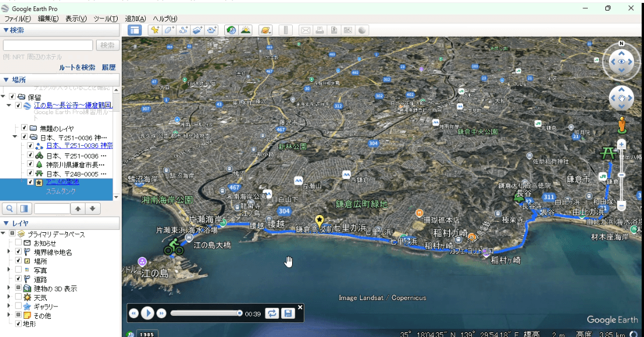Click the tour playback progress slider

click(x=206, y=314)
